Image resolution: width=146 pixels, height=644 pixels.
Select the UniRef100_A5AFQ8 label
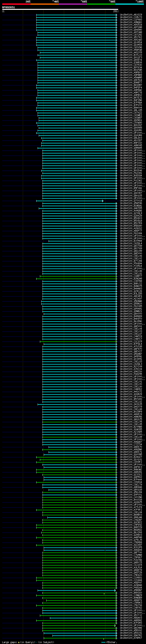point(131,50)
